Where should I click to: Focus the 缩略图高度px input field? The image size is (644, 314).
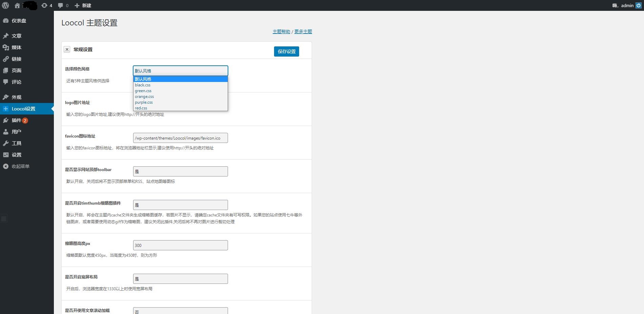(x=181, y=245)
